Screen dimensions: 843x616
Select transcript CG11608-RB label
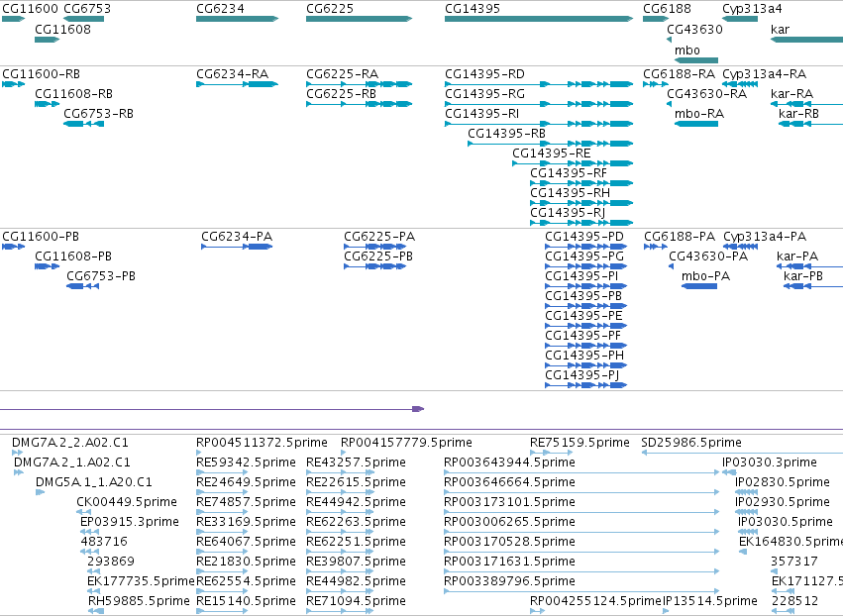coord(74,94)
